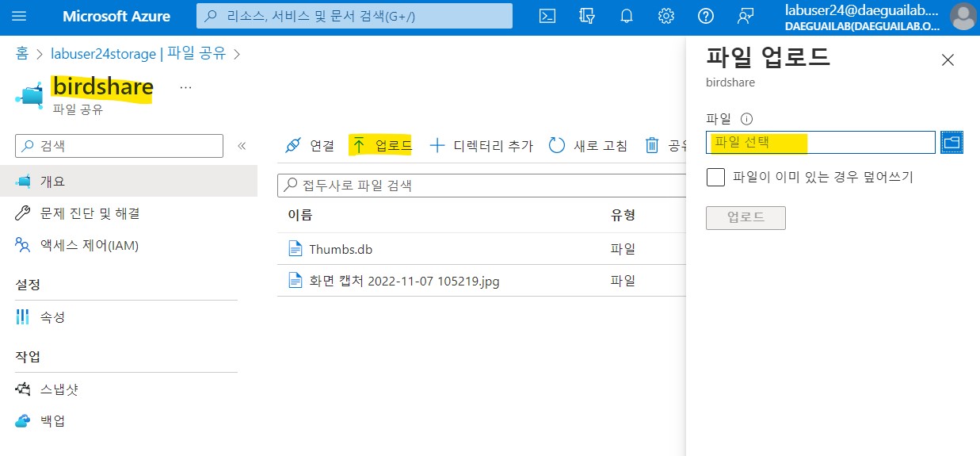Close the 파일 업로드 panel
Screen dimensions: 980x456
tap(948, 60)
